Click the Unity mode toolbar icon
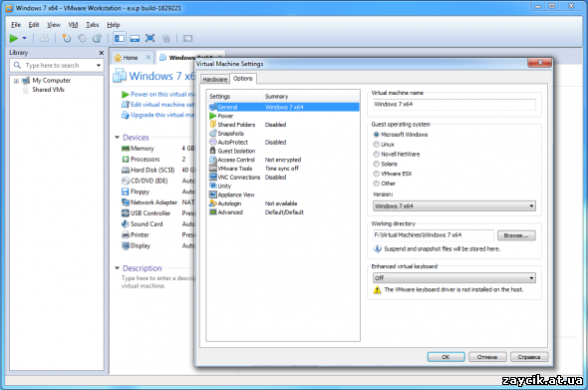This screenshot has height=390, width=588. click(166, 38)
